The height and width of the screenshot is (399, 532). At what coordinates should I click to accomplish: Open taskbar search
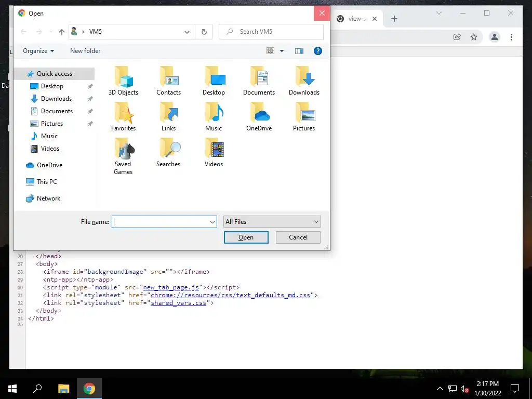pos(37,389)
